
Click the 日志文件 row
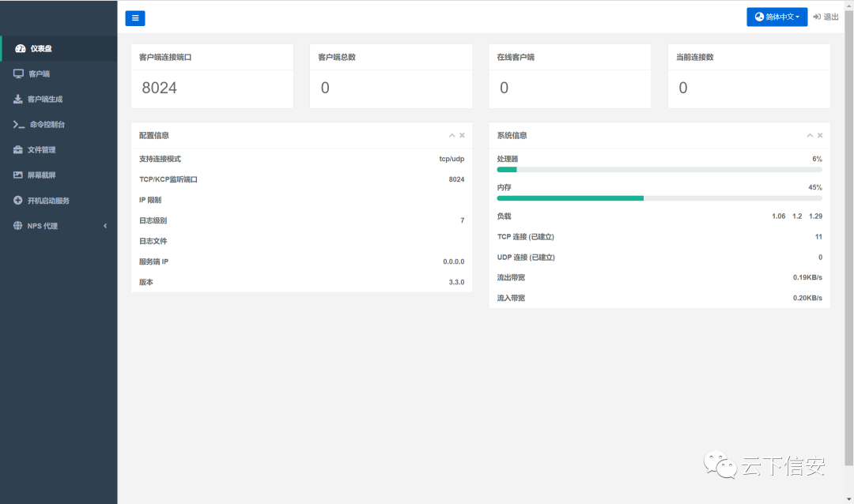click(x=302, y=241)
